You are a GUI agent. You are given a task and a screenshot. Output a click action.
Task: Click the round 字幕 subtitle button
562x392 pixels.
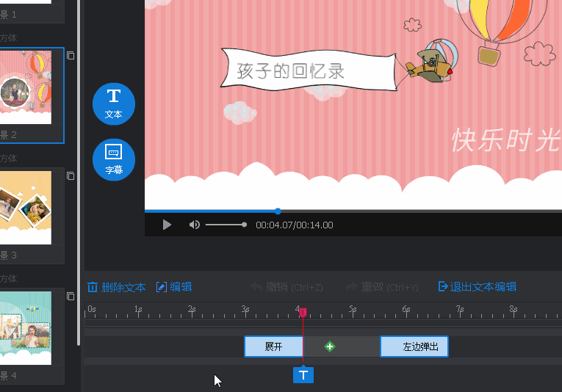114,160
